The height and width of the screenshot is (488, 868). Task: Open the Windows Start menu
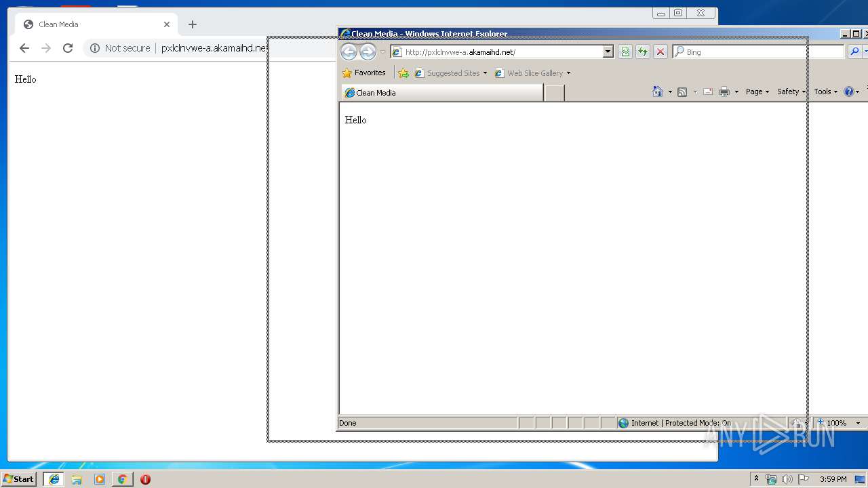pyautogui.click(x=18, y=479)
